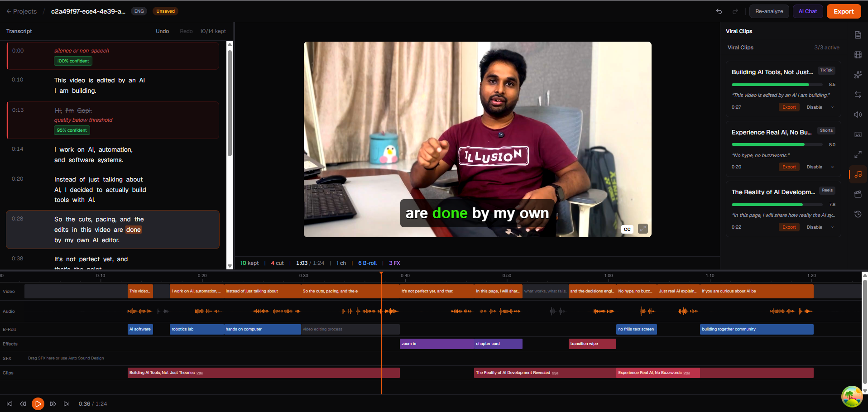Open the audio speaker panel icon
Viewport: 868px width, 412px height.
(858, 114)
